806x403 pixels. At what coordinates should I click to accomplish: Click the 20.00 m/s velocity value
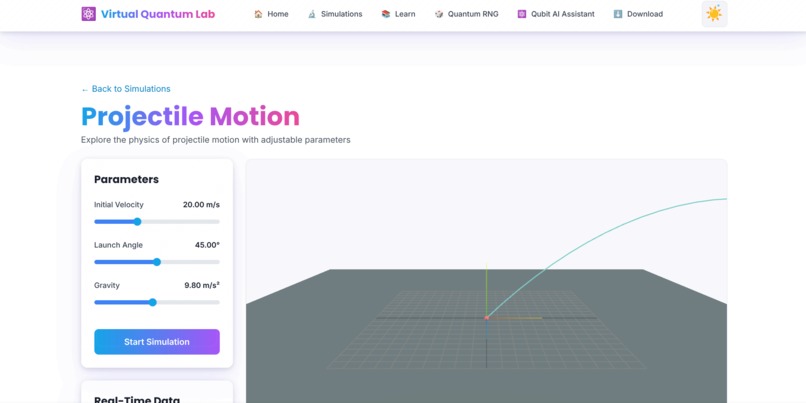tap(201, 205)
